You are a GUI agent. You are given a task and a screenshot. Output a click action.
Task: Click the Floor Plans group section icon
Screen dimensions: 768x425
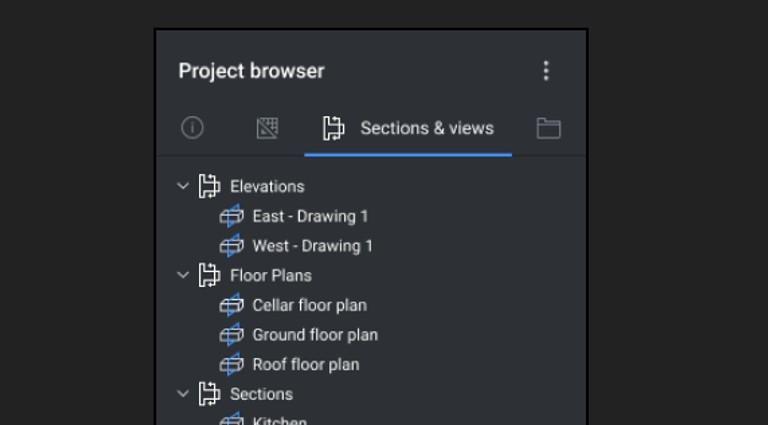pyautogui.click(x=209, y=275)
